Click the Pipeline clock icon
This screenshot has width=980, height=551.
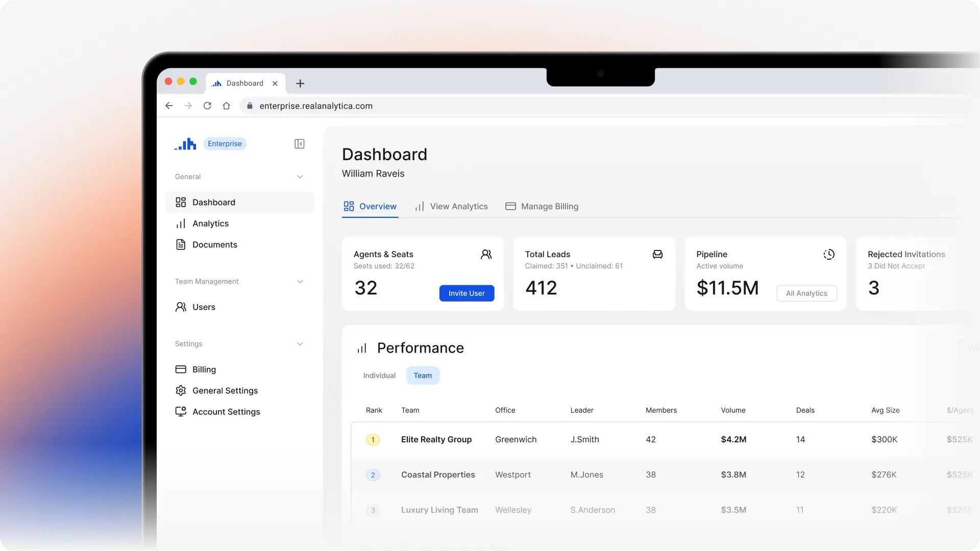coord(829,254)
